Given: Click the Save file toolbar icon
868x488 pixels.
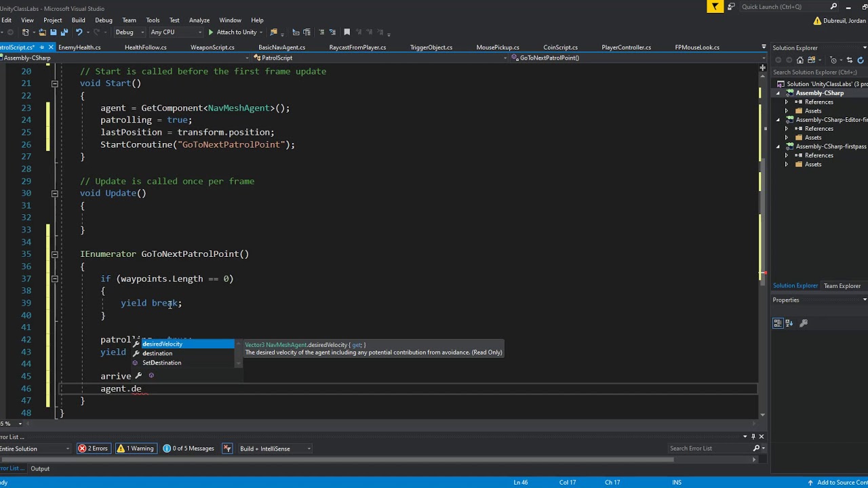Looking at the screenshot, I should (x=53, y=32).
